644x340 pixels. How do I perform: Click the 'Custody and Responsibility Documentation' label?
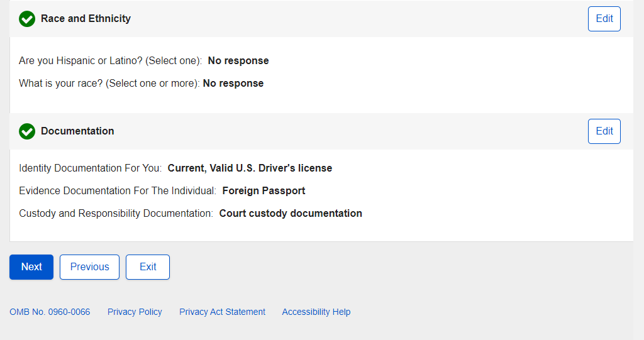(116, 214)
